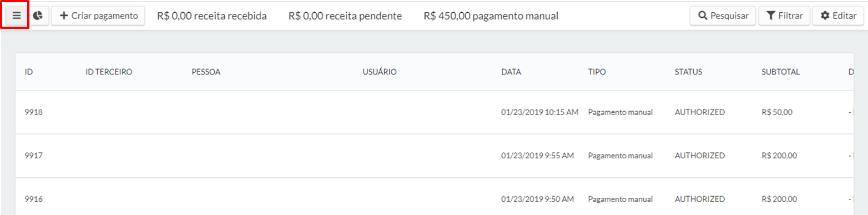The image size is (868, 215).
Task: Sort by DATA column header
Action: pyautogui.click(x=511, y=72)
